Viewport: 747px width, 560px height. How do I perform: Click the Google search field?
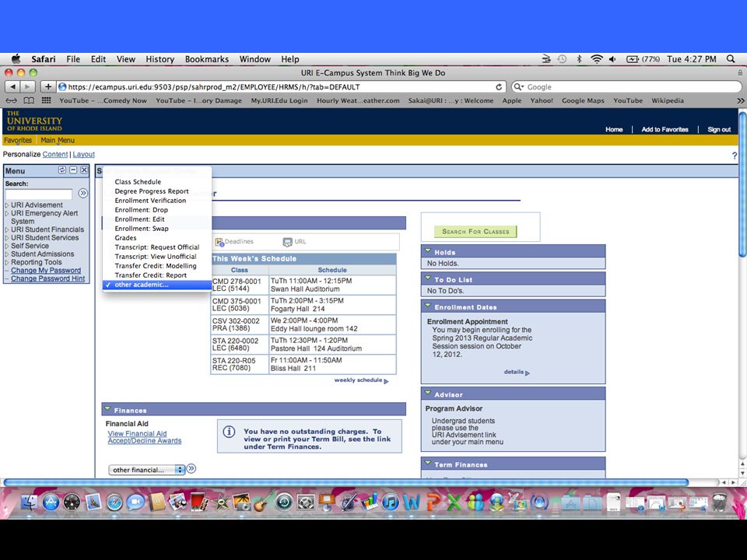point(626,87)
